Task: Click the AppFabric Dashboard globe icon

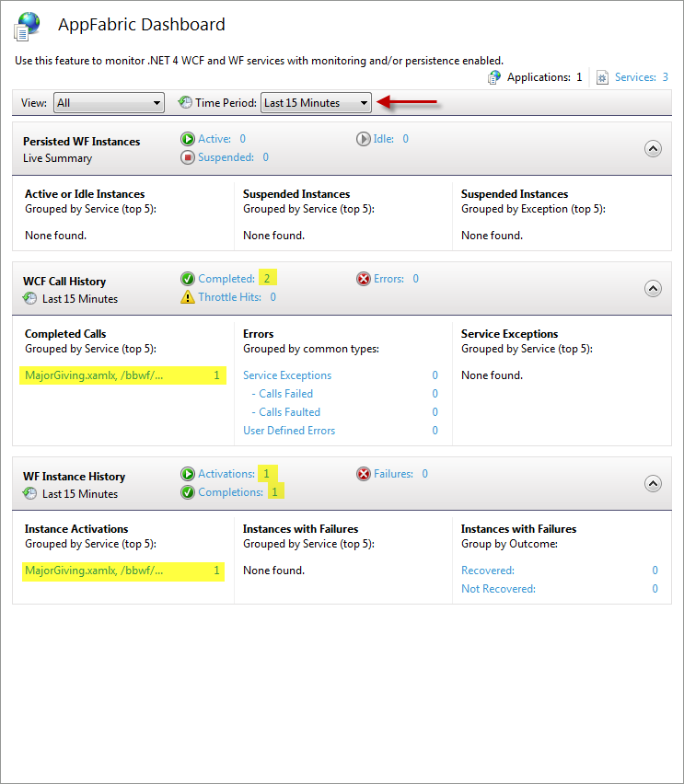Action: pos(28,26)
